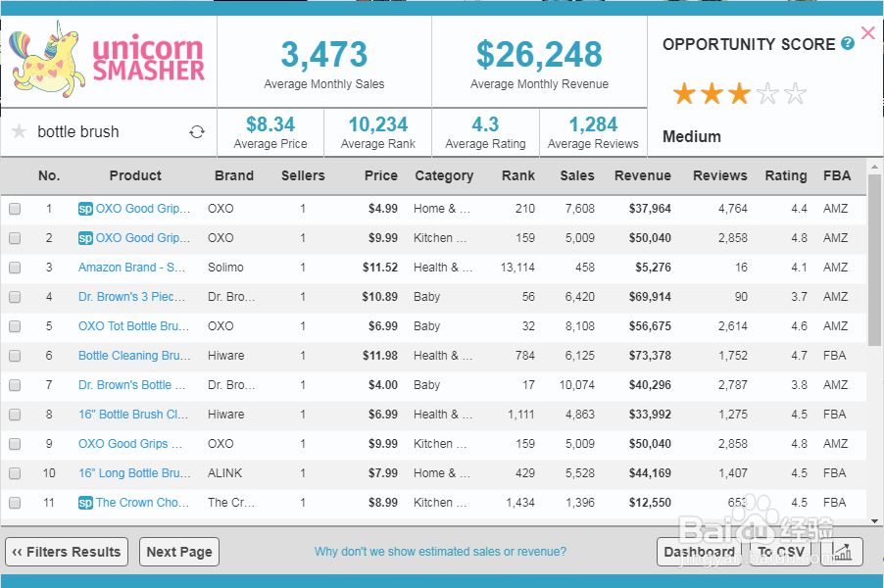Open 16" Bottle Brush Cl... product link

[133, 415]
